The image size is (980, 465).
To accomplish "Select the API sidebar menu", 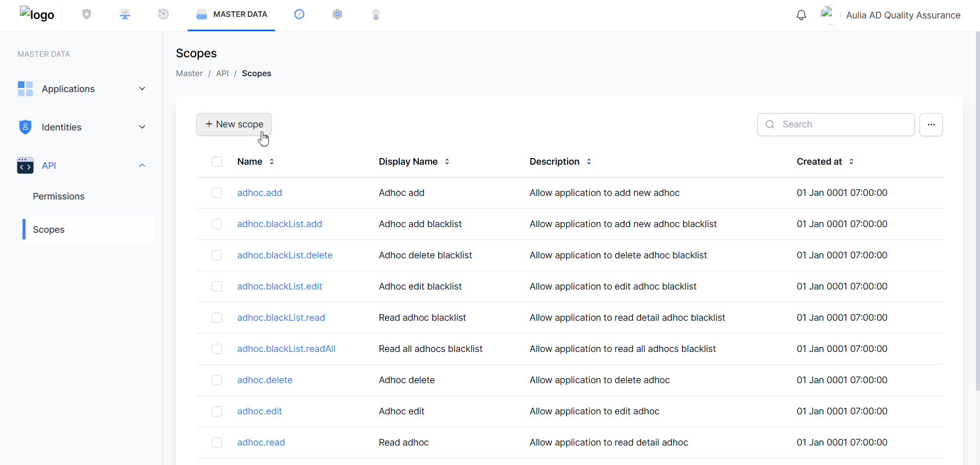I will click(x=82, y=165).
